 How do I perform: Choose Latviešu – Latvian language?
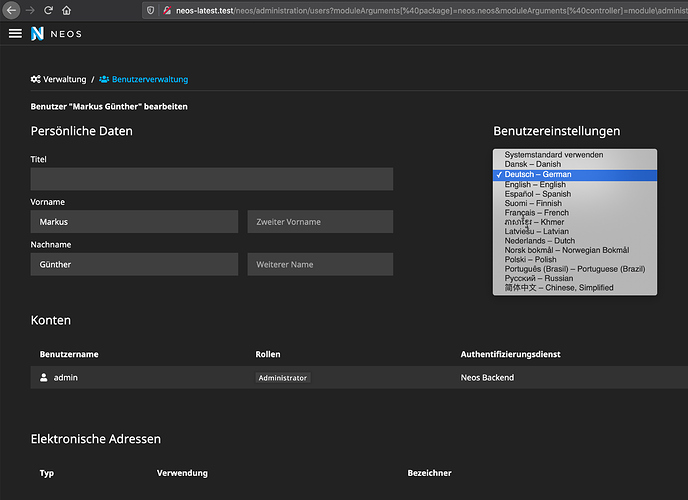pos(575,231)
